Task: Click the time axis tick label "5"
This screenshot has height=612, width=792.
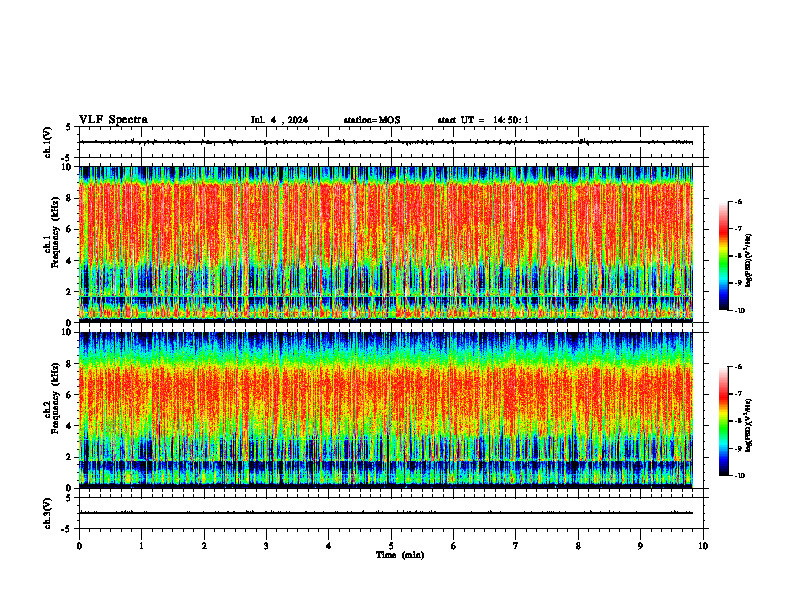Action: coord(391,546)
